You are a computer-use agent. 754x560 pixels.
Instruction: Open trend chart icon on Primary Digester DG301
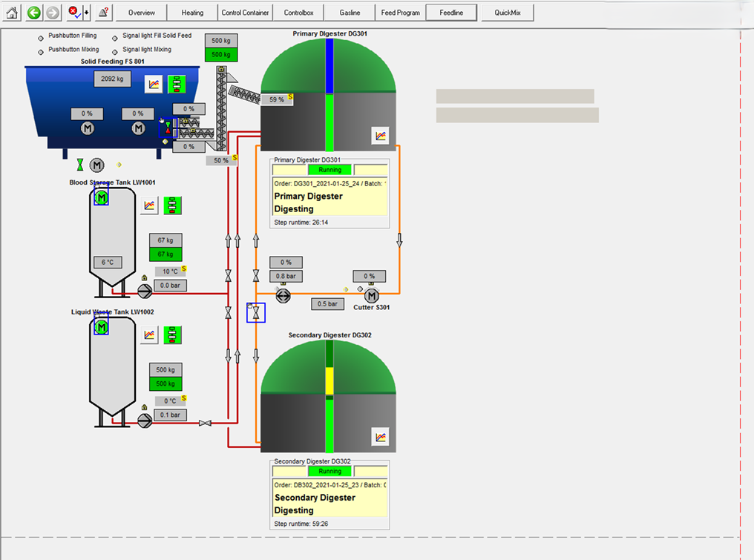(x=380, y=135)
